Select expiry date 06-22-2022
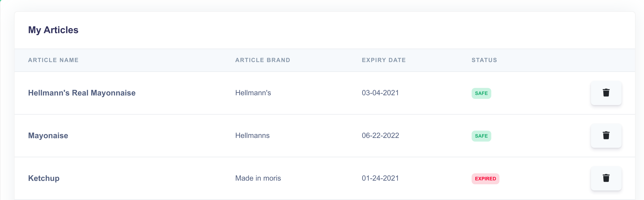Screen dimensions: 644x200 pyautogui.click(x=380, y=136)
